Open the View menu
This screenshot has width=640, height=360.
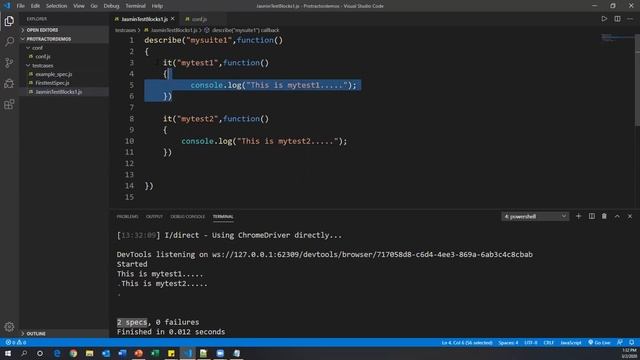[79, 6]
